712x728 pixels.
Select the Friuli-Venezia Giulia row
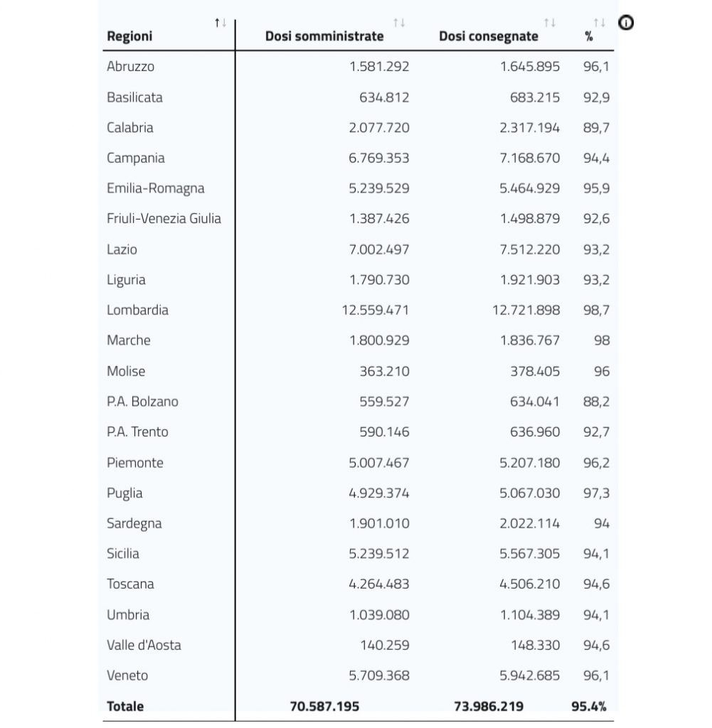(x=358, y=219)
